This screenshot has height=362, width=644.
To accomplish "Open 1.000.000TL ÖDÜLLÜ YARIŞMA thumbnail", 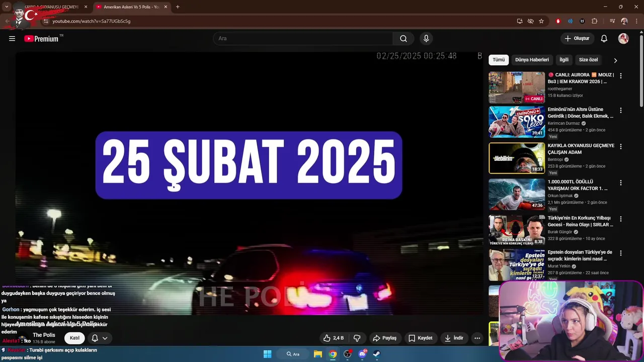I will [517, 194].
